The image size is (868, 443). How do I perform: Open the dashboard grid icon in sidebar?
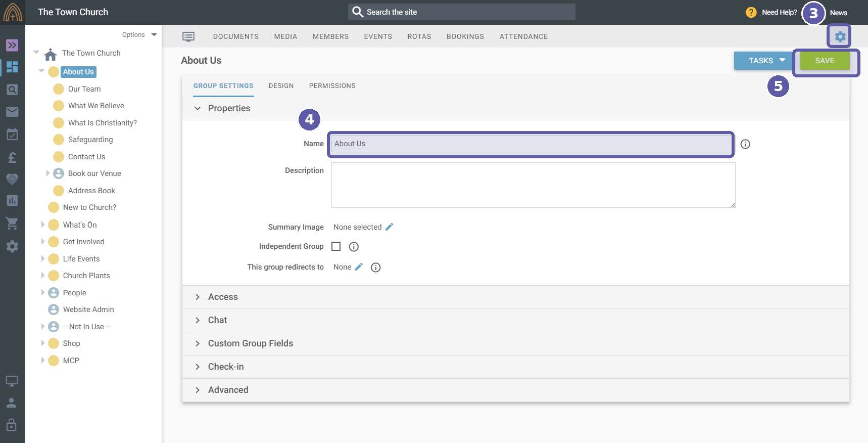12,67
